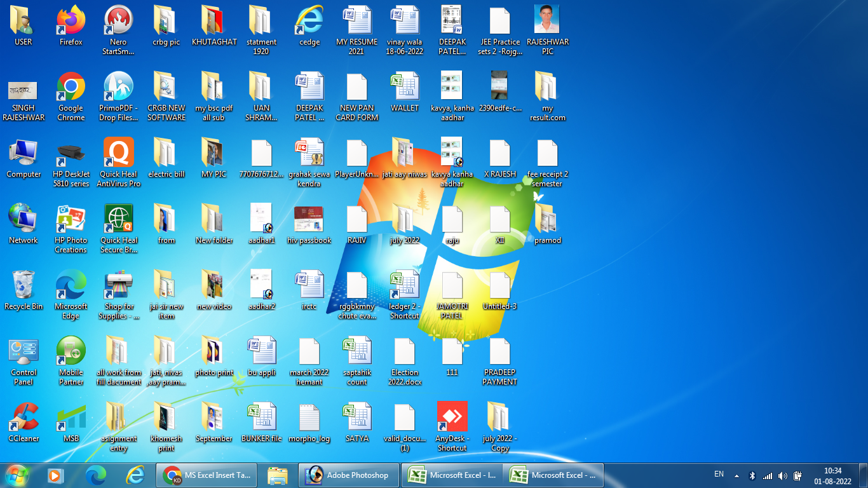This screenshot has height=488, width=868.
Task: Click the Bluetooth tray icon
Action: 752,475
